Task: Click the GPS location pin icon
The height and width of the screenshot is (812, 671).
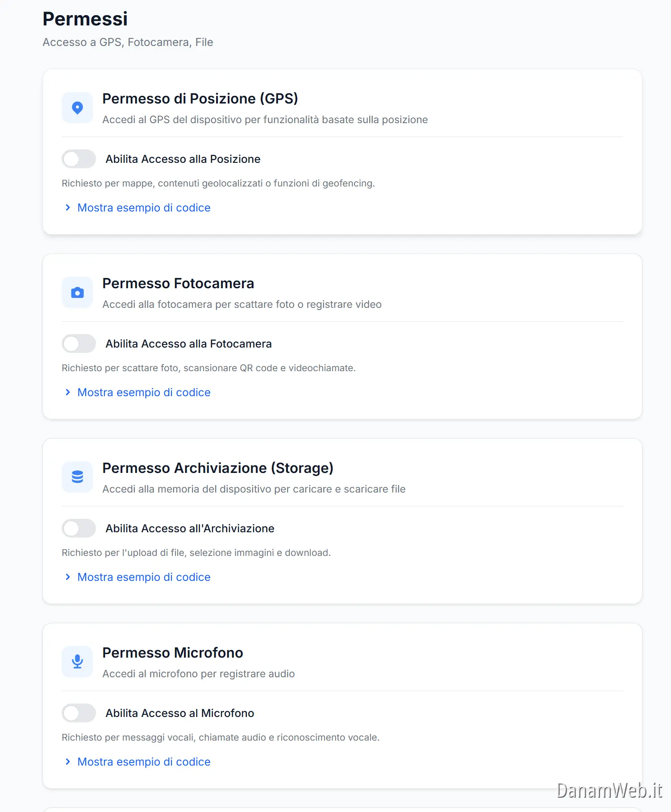Action: [77, 107]
